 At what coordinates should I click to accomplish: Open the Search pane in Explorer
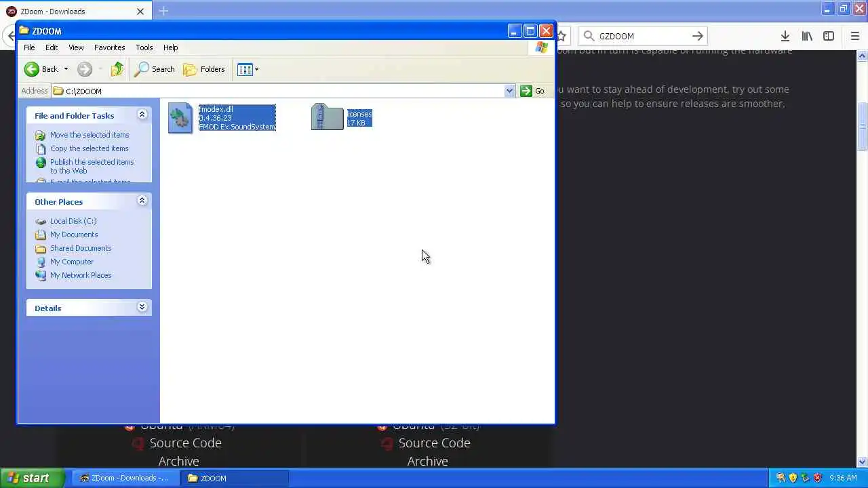[x=155, y=69]
